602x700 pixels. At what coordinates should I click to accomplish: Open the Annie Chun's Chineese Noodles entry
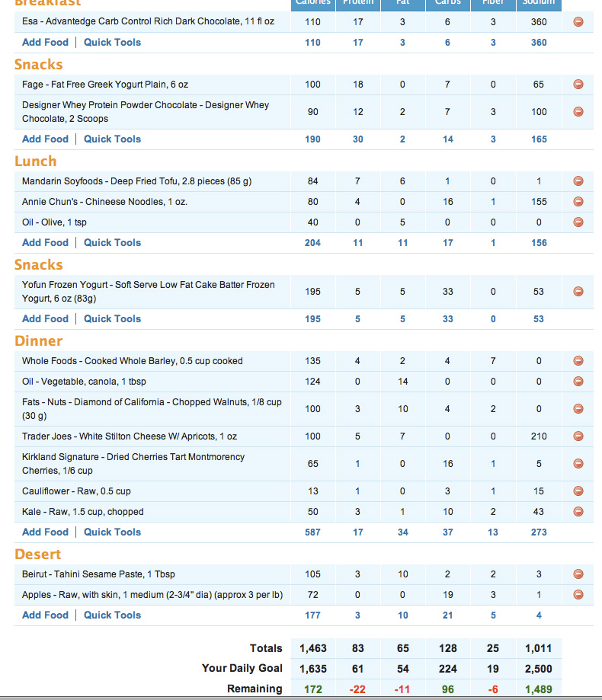[x=104, y=202]
